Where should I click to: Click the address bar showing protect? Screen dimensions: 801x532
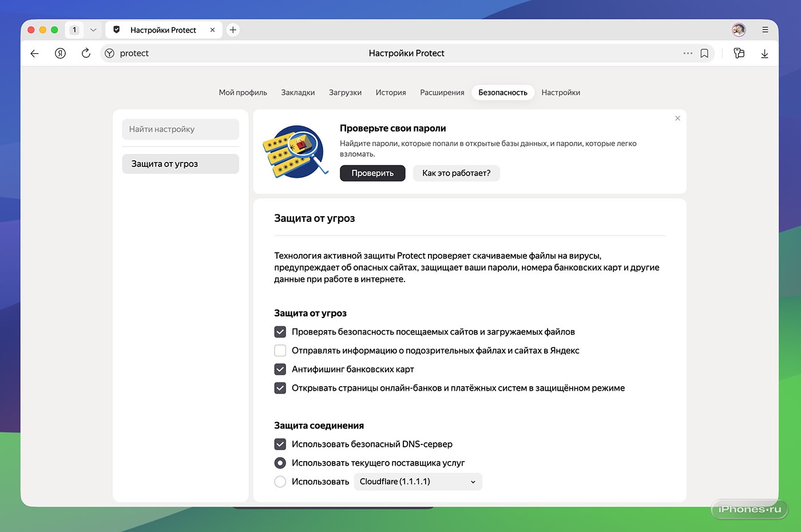click(407, 53)
